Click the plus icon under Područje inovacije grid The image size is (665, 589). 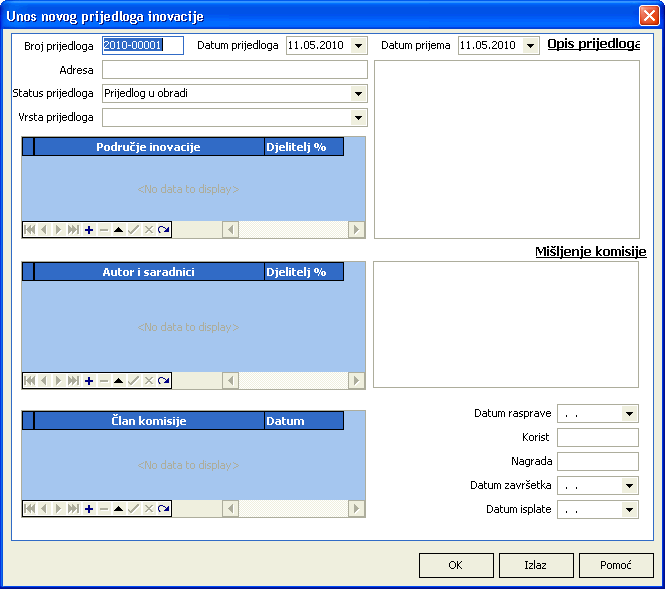point(89,230)
